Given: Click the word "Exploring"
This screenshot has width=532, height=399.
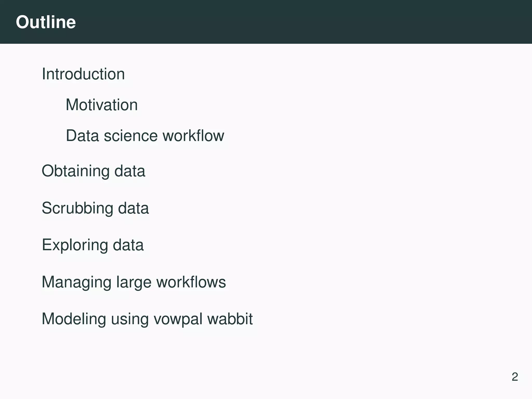Looking at the screenshot, I should coord(75,245).
